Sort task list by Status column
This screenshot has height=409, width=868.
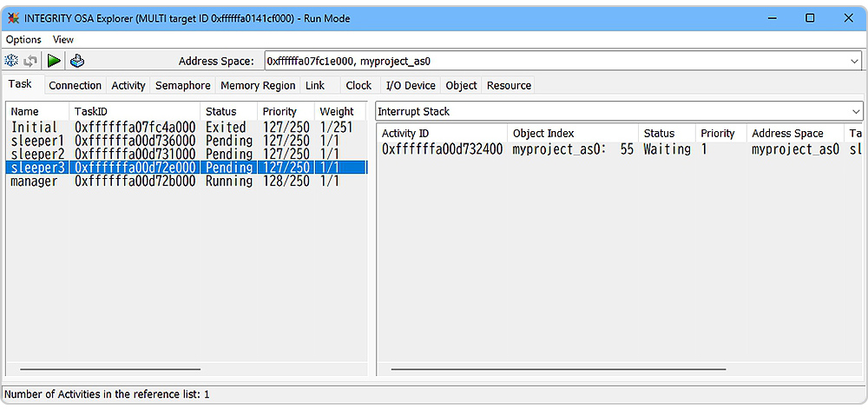(228, 111)
